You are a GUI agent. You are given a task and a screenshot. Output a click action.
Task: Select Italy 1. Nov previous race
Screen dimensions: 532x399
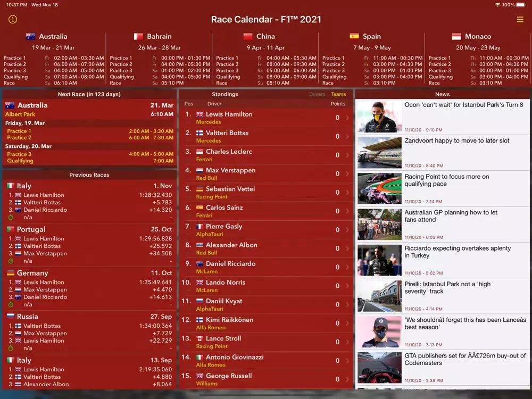point(89,201)
